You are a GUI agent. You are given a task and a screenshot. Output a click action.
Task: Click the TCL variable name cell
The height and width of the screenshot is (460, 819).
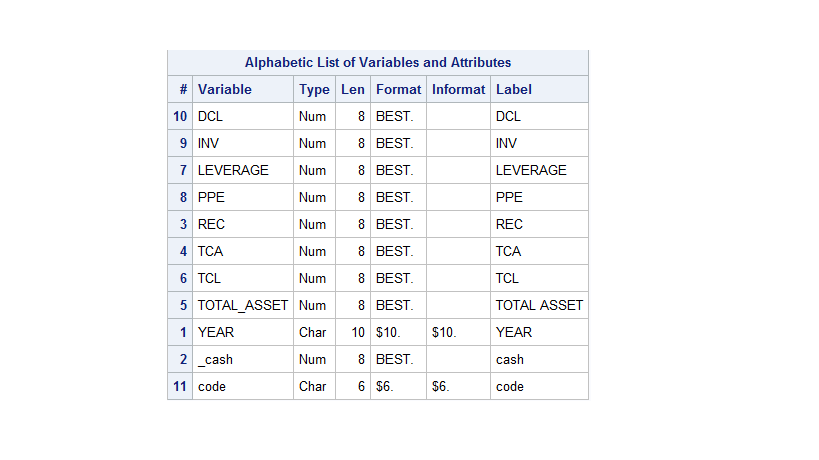point(211,278)
